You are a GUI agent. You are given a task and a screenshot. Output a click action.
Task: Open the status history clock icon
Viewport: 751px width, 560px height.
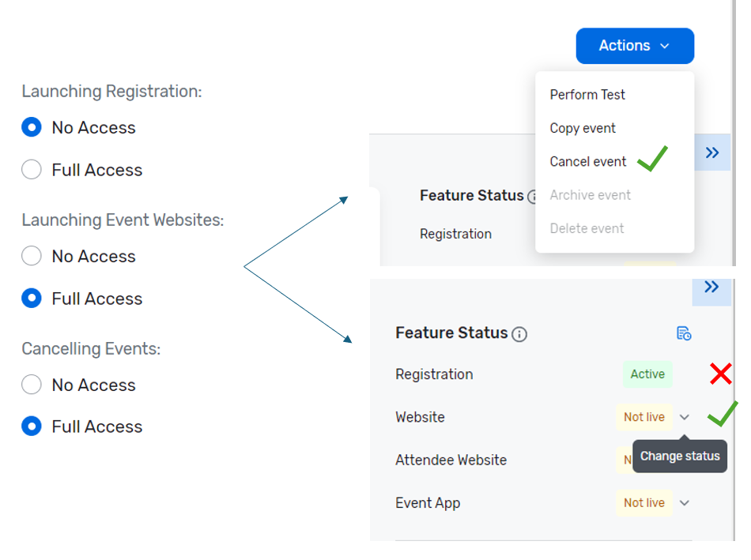tap(684, 333)
